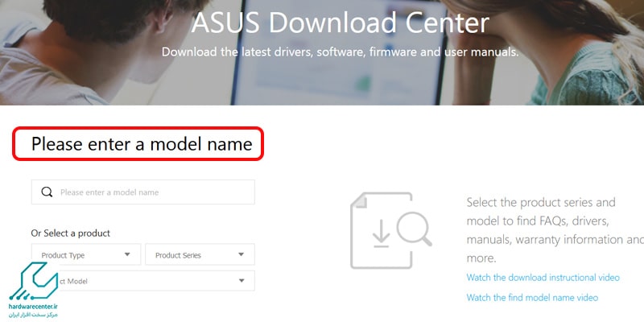Click the 'ASUS Download Center' banner title
644x322 pixels.
click(x=340, y=23)
